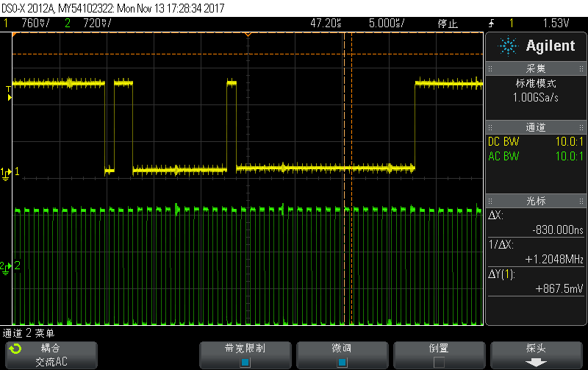Click the time delay value 47.20

point(326,24)
